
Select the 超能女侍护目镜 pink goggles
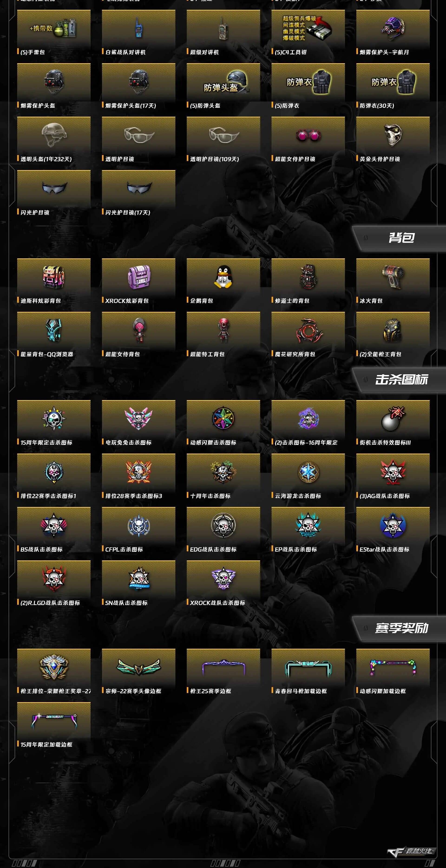pyautogui.click(x=308, y=135)
